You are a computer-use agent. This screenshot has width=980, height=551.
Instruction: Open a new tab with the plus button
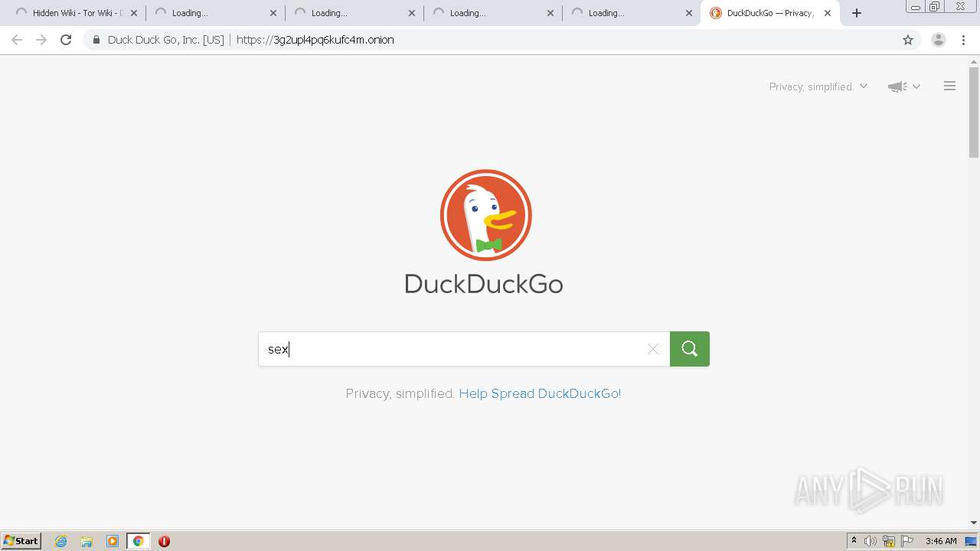pyautogui.click(x=857, y=13)
